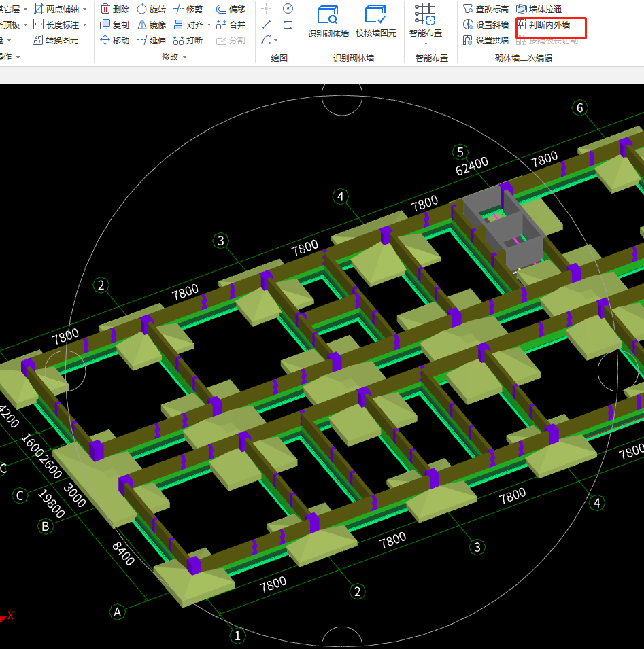Image resolution: width=644 pixels, height=649 pixels.
Task: Select the arc drawing tool
Action: [x=267, y=40]
